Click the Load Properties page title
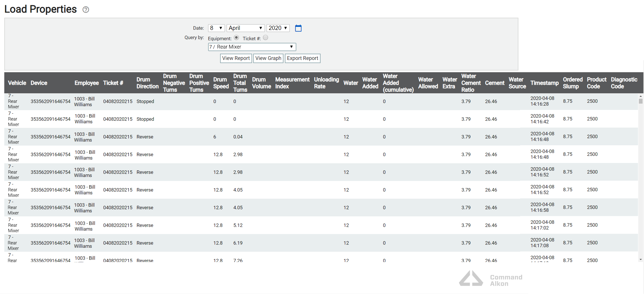Screen dimensions: 644x294 tap(41, 9)
